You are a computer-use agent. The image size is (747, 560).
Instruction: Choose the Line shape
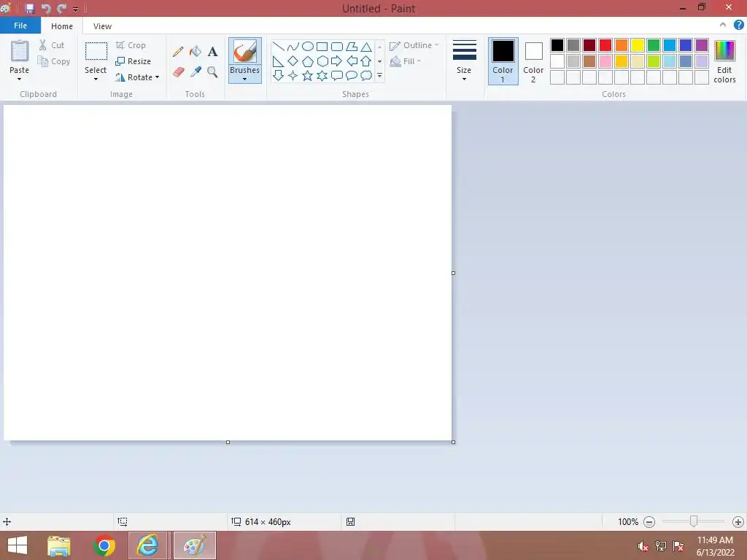pyautogui.click(x=278, y=46)
